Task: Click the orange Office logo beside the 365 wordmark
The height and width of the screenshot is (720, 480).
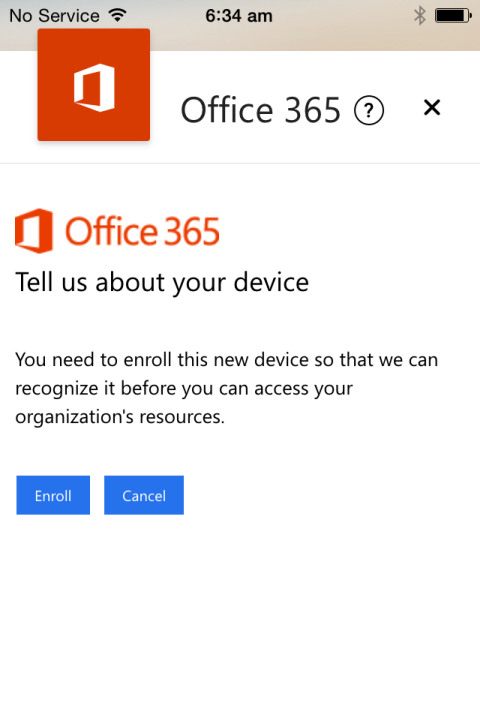Action: 34,231
